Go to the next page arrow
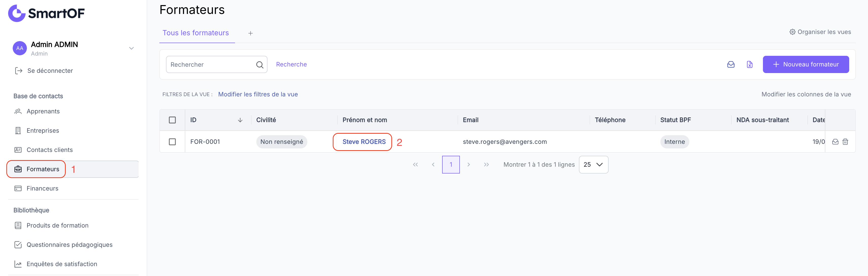This screenshot has height=276, width=868. [x=468, y=165]
